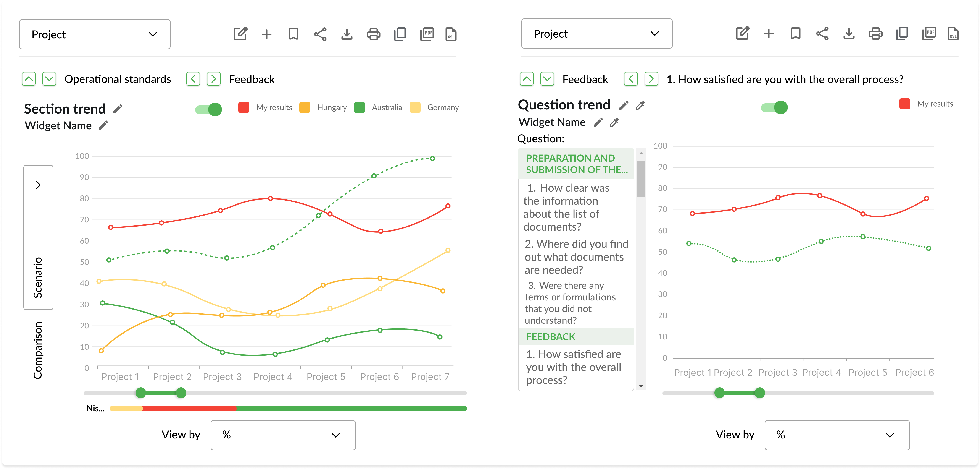Expand the Scenario side panel arrow
The height and width of the screenshot is (469, 980).
38,185
